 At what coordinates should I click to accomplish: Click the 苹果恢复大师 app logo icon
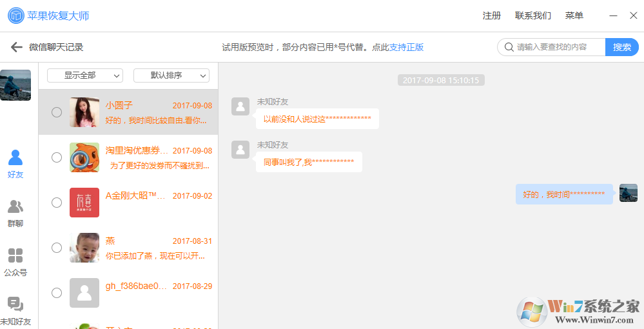point(16,15)
